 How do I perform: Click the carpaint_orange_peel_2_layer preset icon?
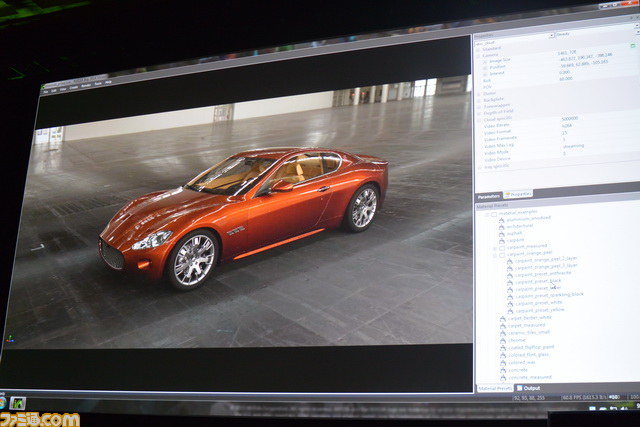[x=509, y=261]
